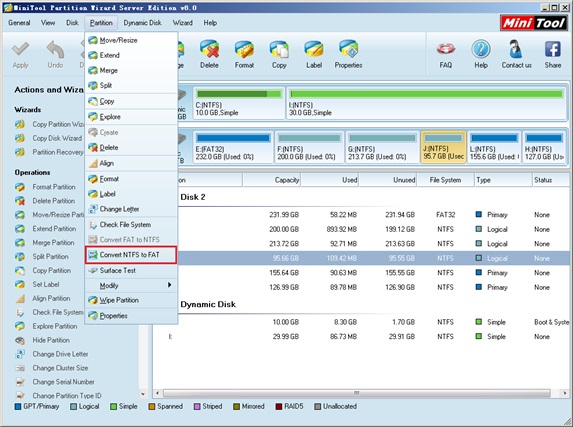Select the L:(NTFS) 155.6 GB partition block
Screen dimensions: 573x427
point(494,147)
